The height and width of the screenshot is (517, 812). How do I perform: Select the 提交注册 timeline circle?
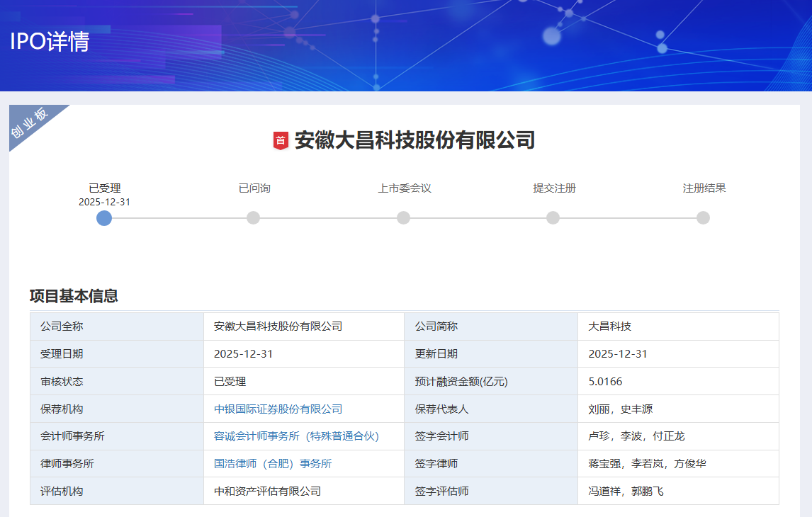click(x=553, y=217)
